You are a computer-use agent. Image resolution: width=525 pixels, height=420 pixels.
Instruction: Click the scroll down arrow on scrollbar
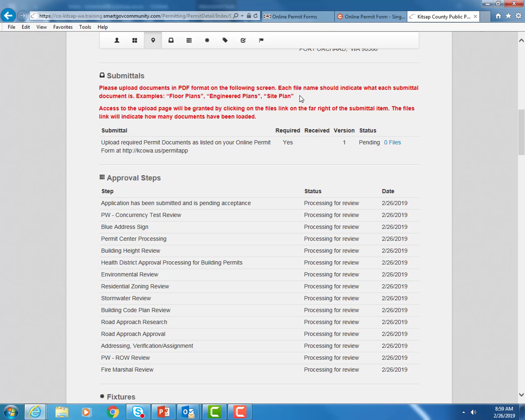pos(521,395)
